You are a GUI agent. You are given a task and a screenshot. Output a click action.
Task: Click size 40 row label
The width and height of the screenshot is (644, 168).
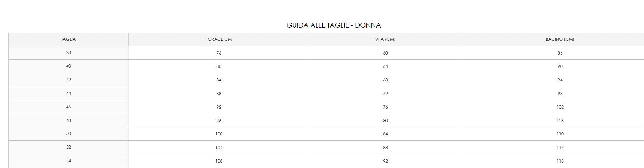(x=68, y=66)
